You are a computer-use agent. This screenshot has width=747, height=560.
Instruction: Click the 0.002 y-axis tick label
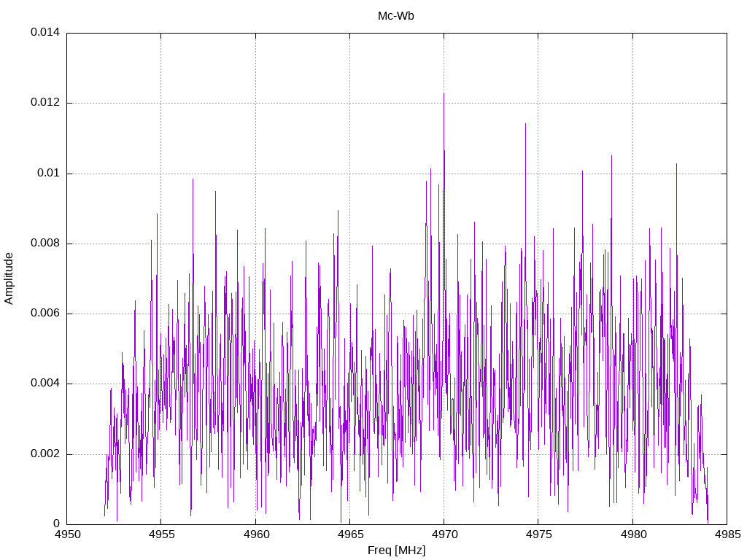click(x=45, y=454)
